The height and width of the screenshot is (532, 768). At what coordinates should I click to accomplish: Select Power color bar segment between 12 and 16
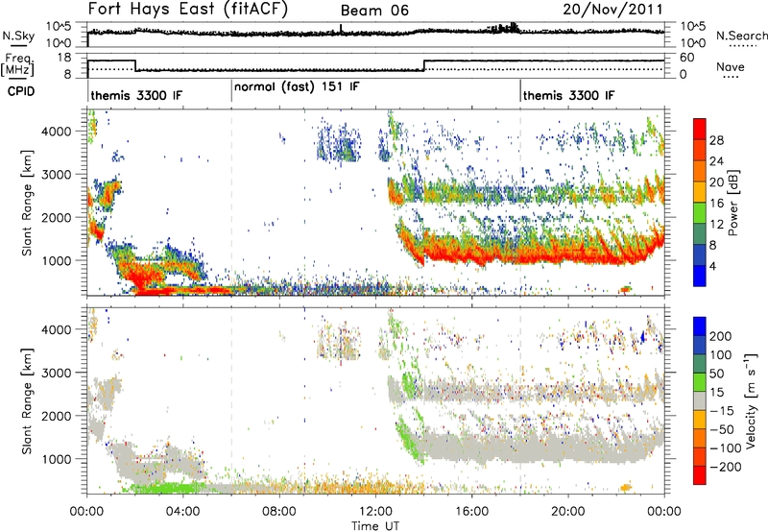(x=700, y=212)
